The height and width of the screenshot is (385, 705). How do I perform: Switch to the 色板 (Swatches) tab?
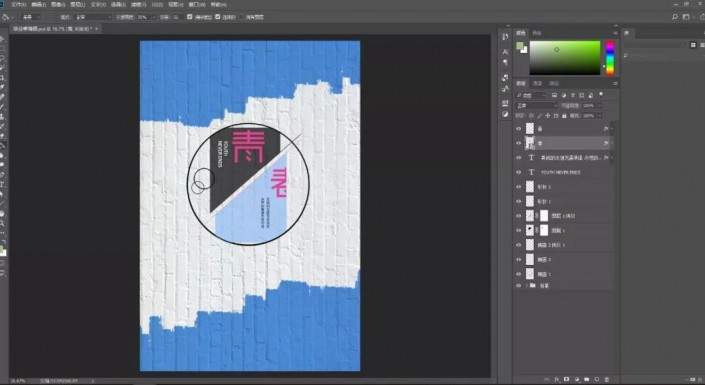537,33
